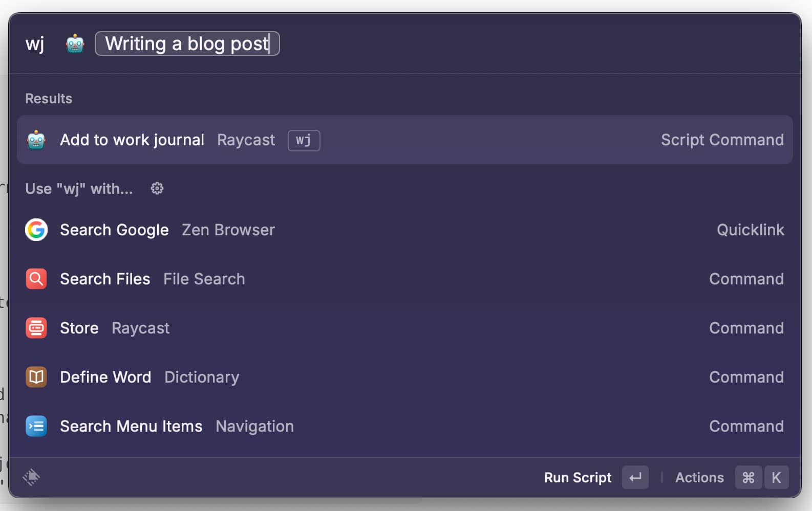Choose Search Files fallback command
The width and height of the screenshot is (812, 511).
405,279
